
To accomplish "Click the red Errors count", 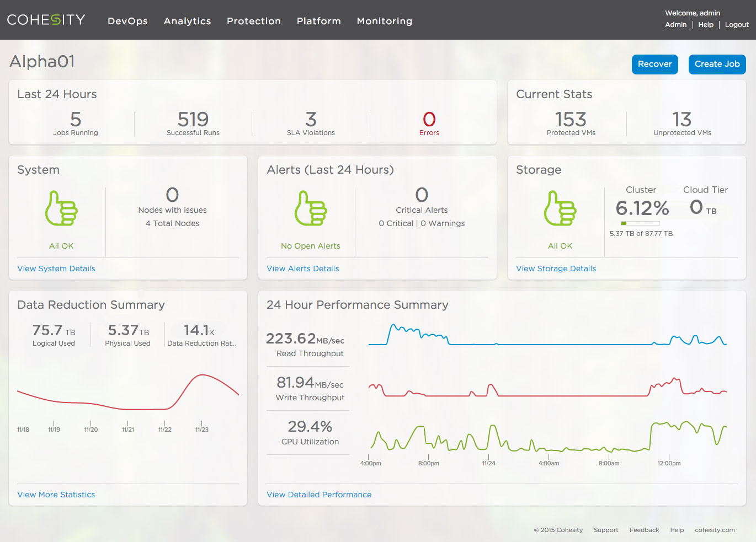I will click(429, 120).
